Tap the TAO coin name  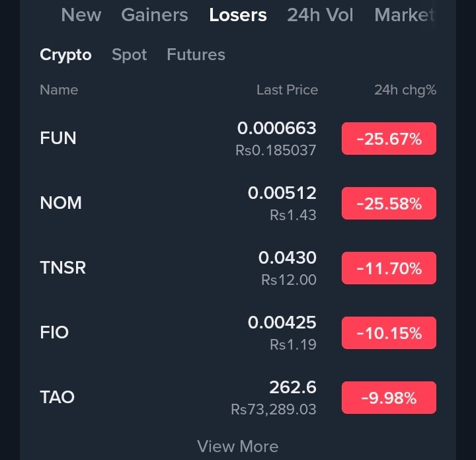(x=57, y=397)
